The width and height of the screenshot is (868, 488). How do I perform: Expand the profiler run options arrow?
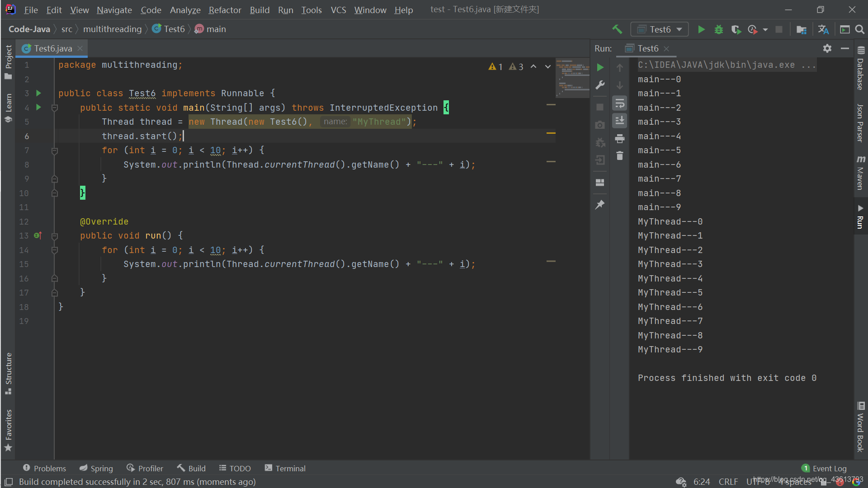765,30
